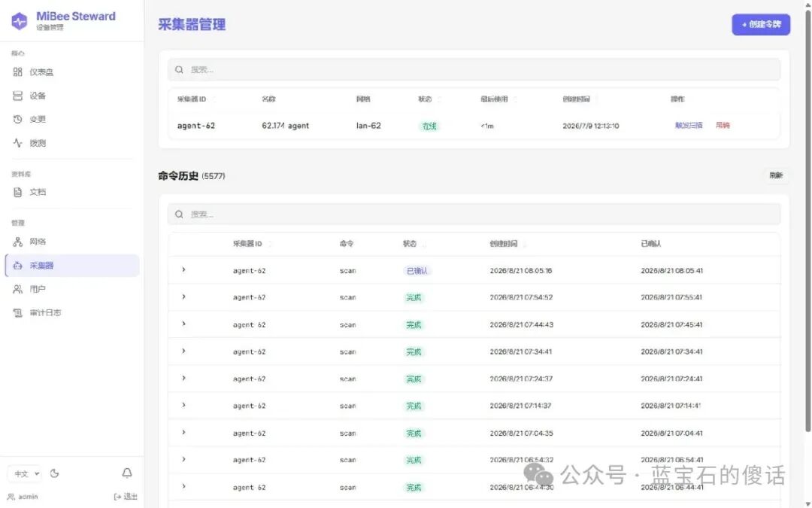This screenshot has height=508, width=812.
Task: Expand the row created 2026/8/21 07:14:37
Action: pyautogui.click(x=183, y=406)
